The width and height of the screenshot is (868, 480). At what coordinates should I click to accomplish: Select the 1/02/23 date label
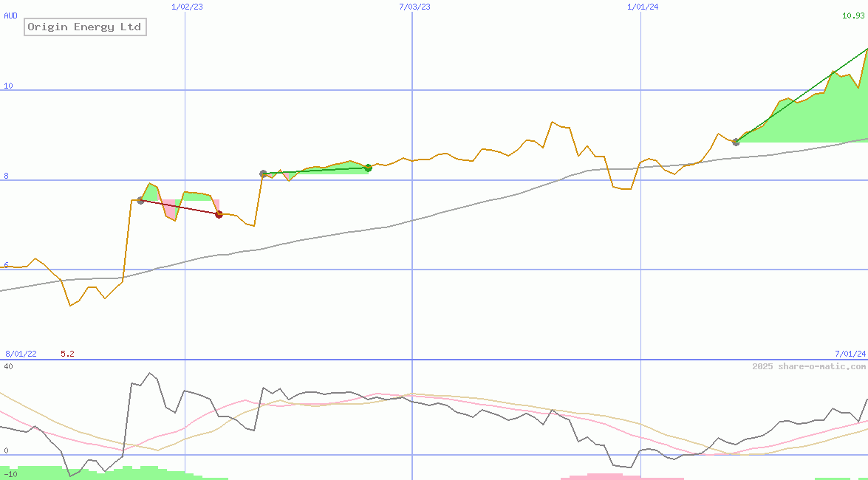coord(188,7)
